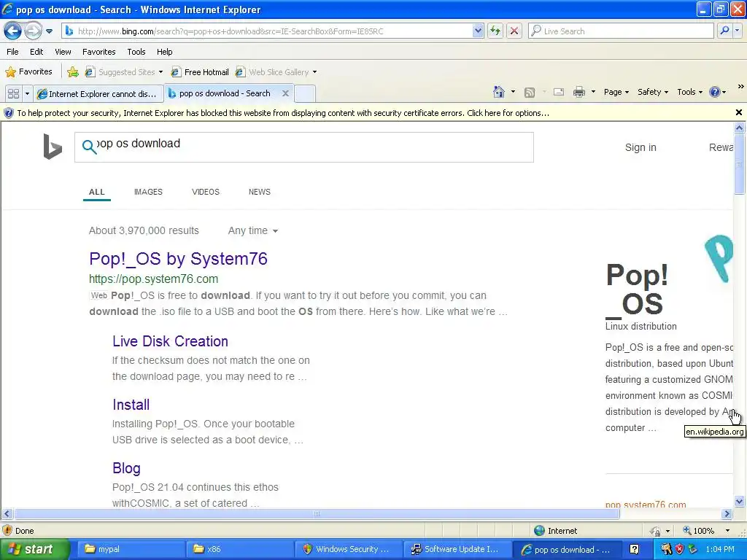Click the red security shield tray icon
This screenshot has height=560, width=747.
tap(679, 549)
